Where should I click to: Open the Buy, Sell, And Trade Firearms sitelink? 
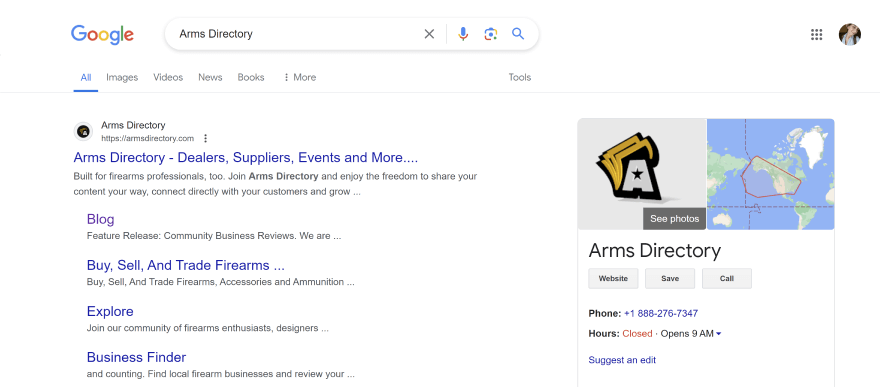[185, 265]
